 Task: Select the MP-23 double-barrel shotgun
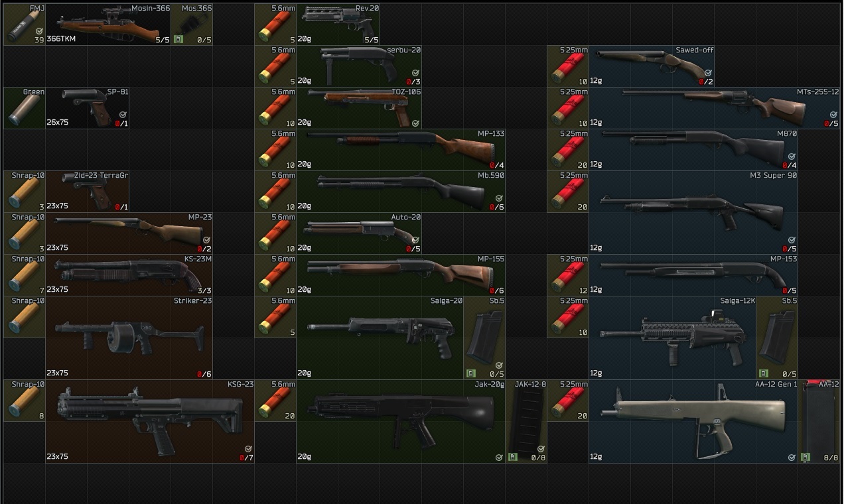[x=129, y=233]
